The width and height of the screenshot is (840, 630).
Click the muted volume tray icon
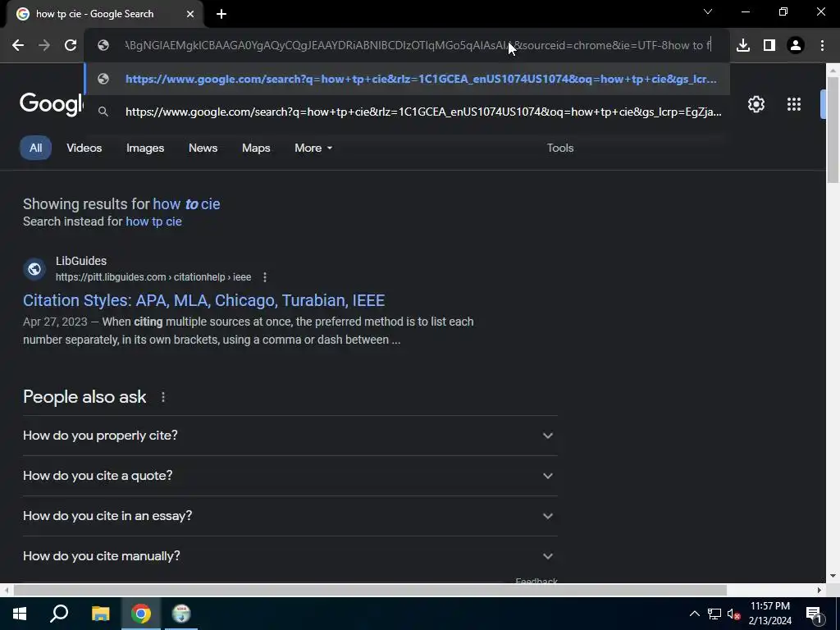(733, 614)
